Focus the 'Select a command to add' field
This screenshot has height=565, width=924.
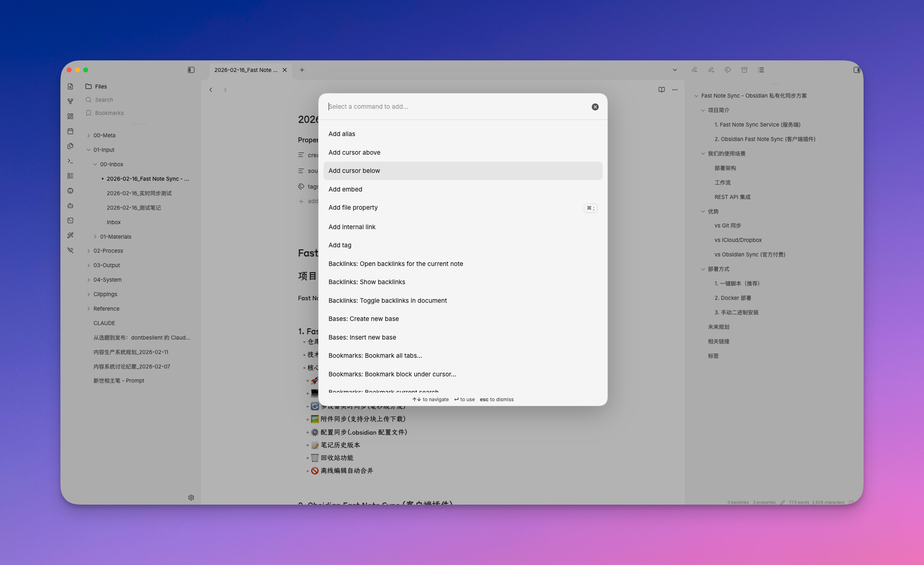455,107
